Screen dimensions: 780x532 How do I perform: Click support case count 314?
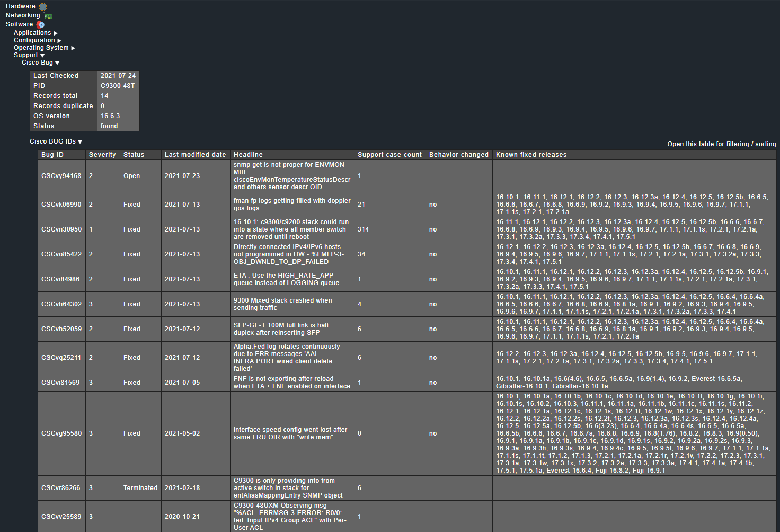pyautogui.click(x=363, y=229)
